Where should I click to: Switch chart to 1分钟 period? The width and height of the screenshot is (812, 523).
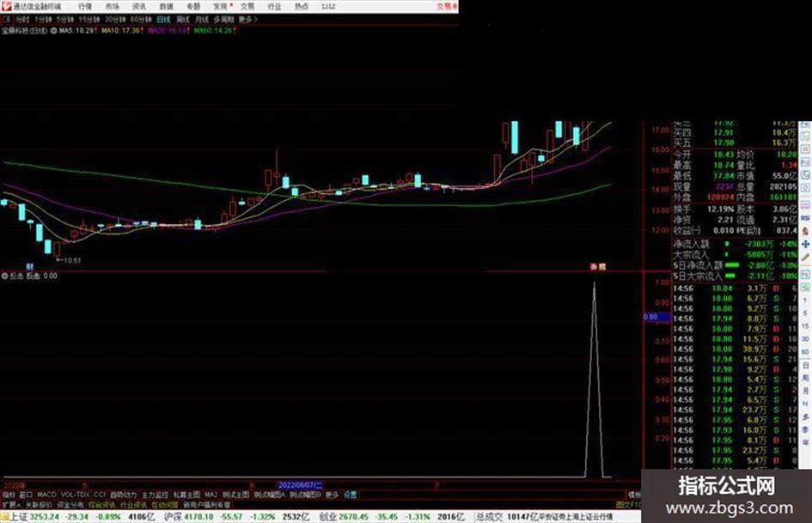click(43, 19)
